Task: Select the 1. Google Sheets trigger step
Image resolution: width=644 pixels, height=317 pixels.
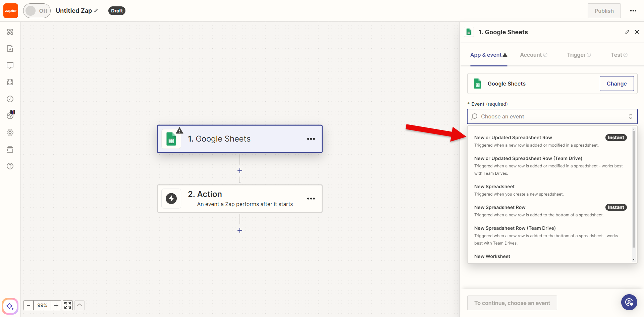Action: click(x=240, y=139)
